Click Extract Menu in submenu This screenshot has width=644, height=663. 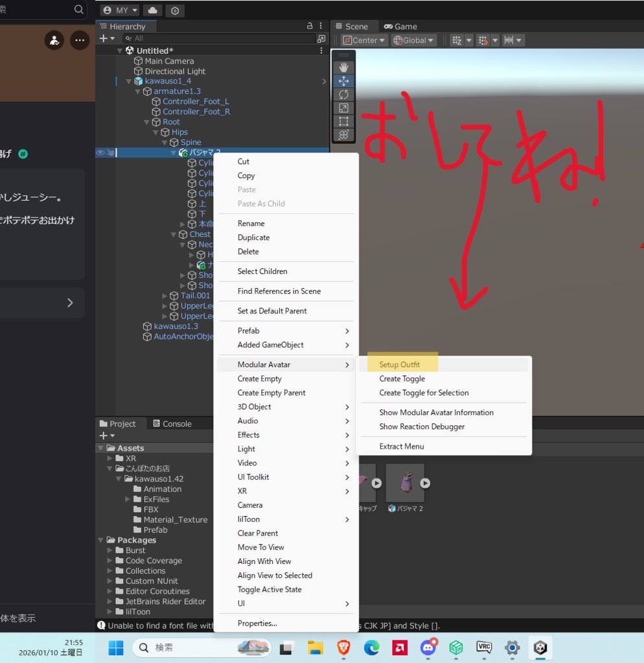[x=444, y=446]
